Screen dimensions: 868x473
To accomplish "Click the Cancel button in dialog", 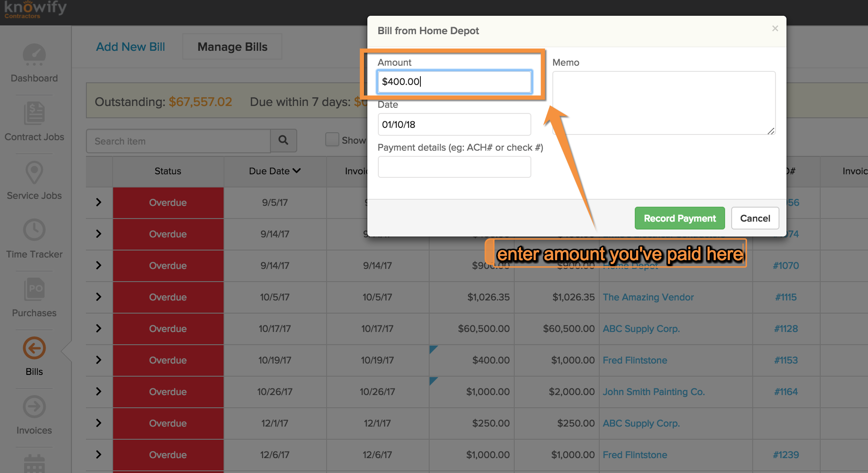I will (x=755, y=218).
